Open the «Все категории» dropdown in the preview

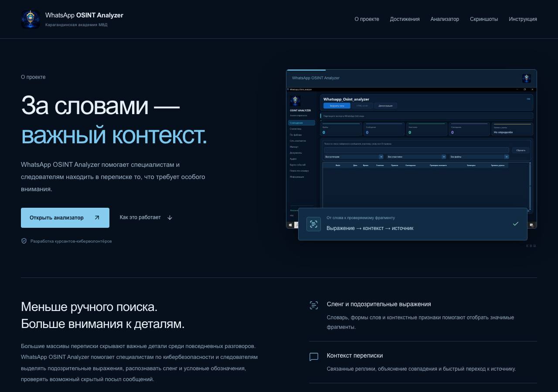pos(354,157)
